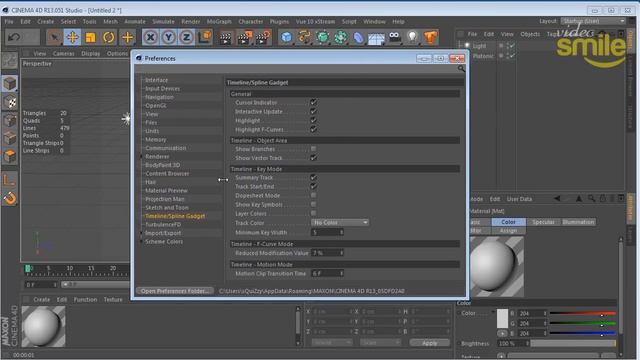Toggle Highlight checkbox
This screenshot has width=640, height=360.
[x=313, y=120]
